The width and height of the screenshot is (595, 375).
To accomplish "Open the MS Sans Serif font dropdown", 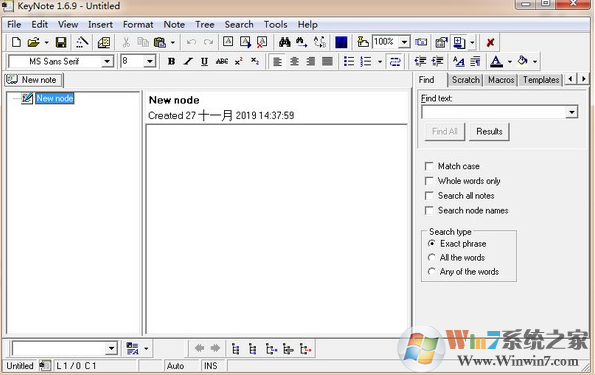I will click(107, 61).
